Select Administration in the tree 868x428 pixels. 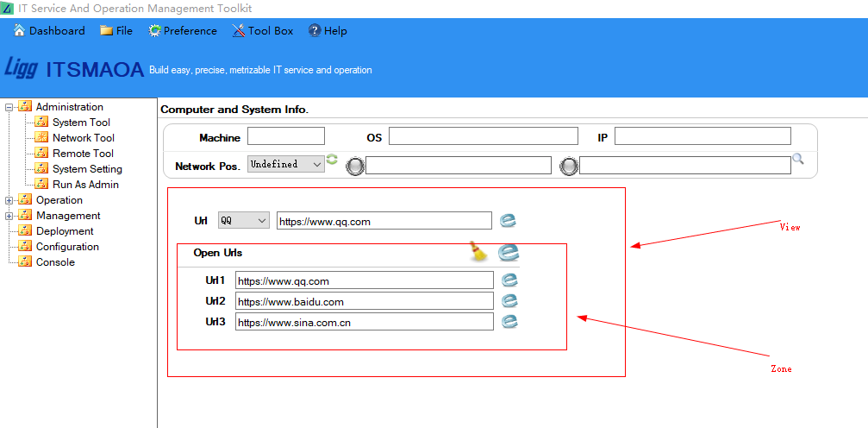pos(70,107)
